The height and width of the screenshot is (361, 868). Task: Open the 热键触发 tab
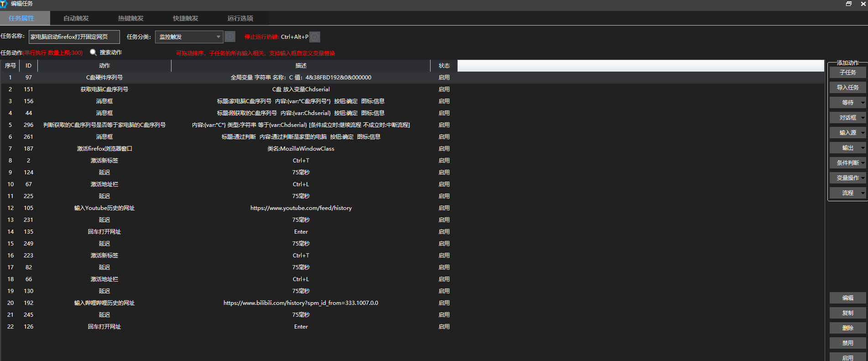(131, 18)
